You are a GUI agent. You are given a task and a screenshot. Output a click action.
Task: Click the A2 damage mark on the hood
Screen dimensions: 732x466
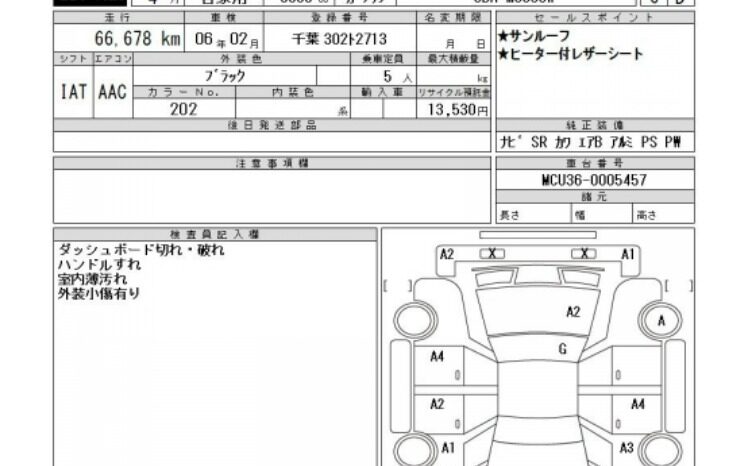pos(573,312)
